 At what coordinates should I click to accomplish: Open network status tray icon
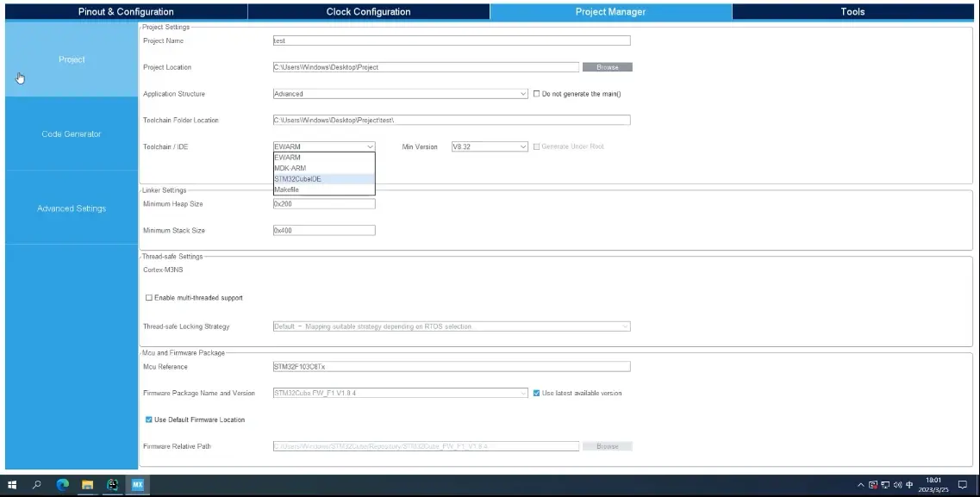point(885,485)
